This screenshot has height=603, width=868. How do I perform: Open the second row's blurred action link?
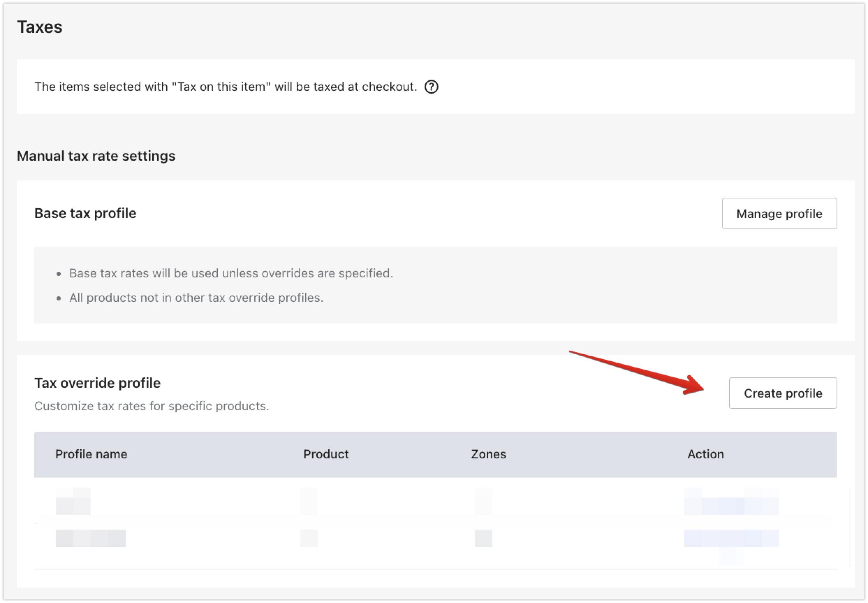(x=731, y=538)
